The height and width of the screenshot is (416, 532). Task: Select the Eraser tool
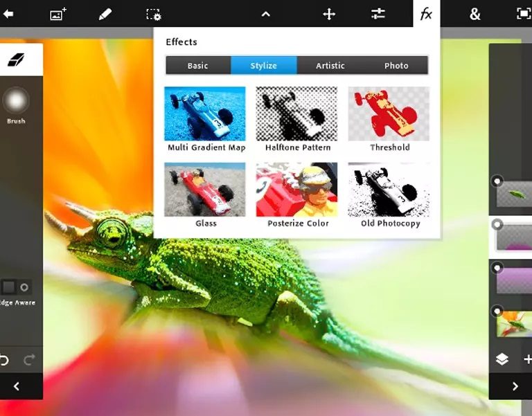click(16, 60)
